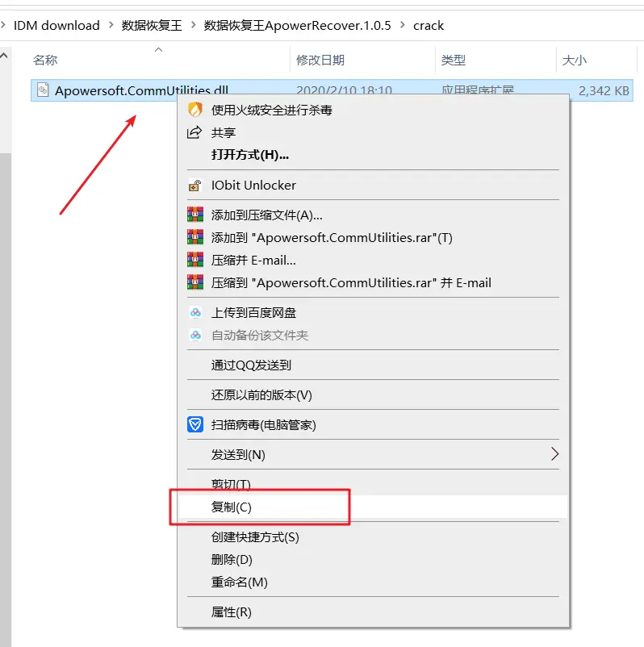
Task: Click the WinRAR icon beside 添加到压缩文件(A)...
Action: [x=194, y=215]
